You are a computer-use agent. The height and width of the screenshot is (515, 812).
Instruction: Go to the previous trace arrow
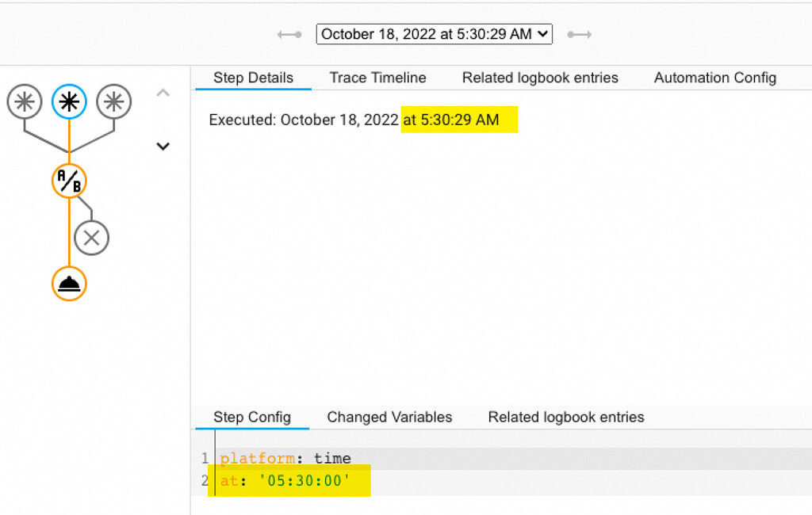coord(289,34)
